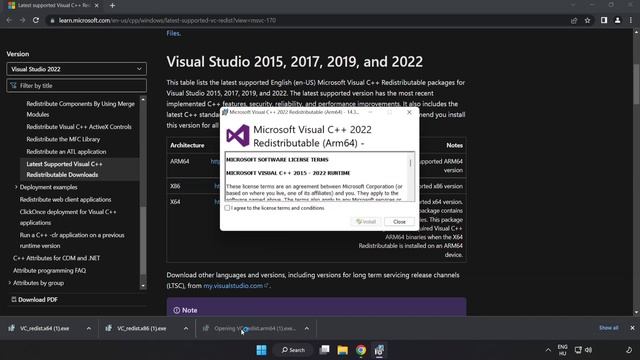The height and width of the screenshot is (360, 640).
Task: Click Close in the installer dialog
Action: coord(399,222)
